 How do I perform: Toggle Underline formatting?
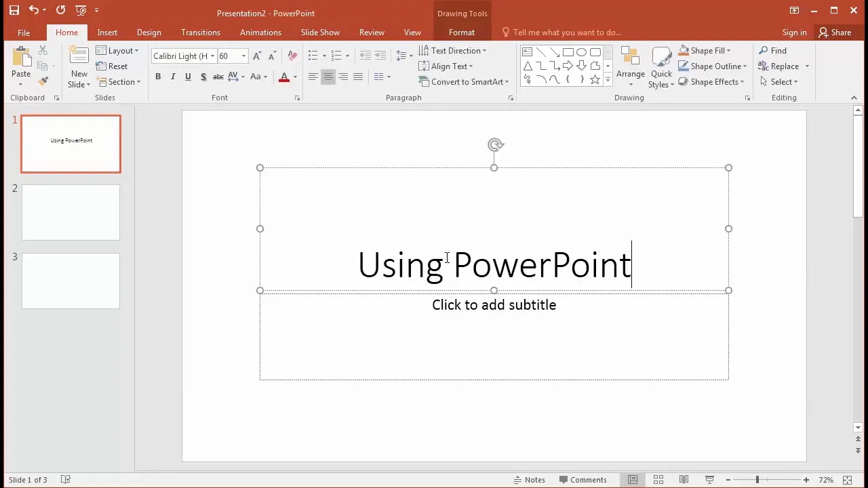188,77
